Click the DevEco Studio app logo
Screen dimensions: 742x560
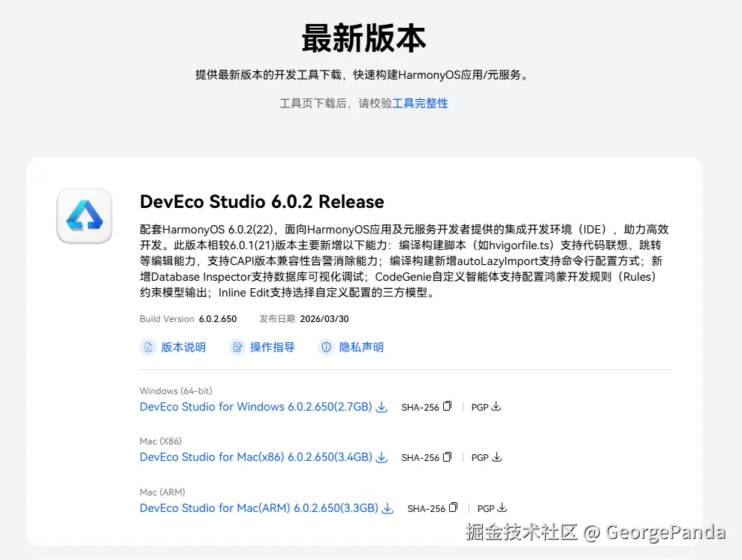(x=84, y=215)
